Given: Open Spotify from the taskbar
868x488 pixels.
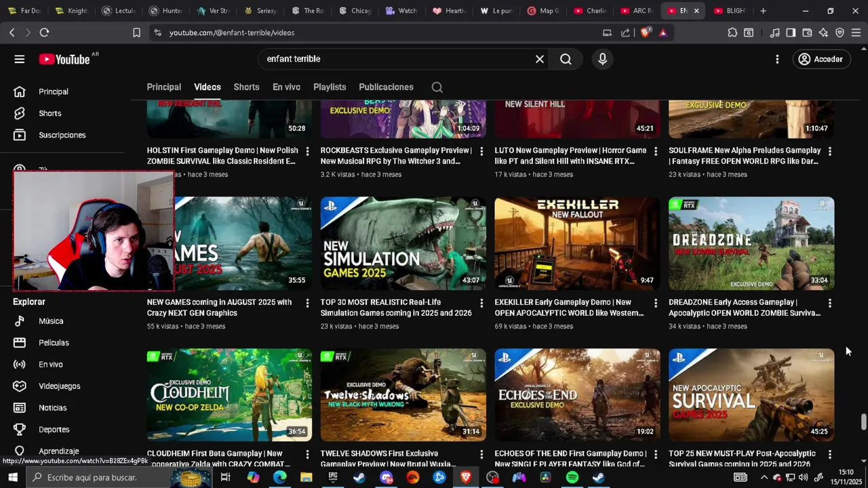Looking at the screenshot, I should pyautogui.click(x=572, y=477).
